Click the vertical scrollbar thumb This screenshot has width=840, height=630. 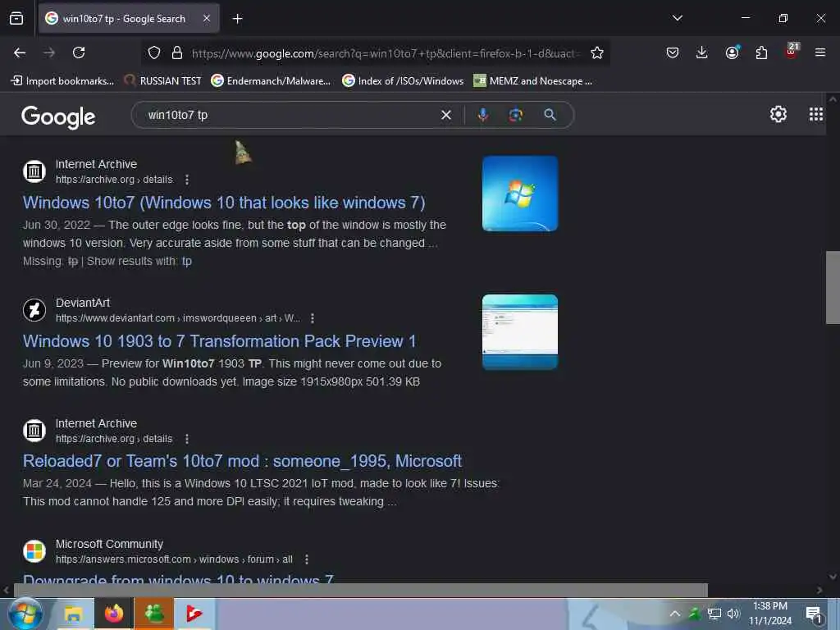833,288
